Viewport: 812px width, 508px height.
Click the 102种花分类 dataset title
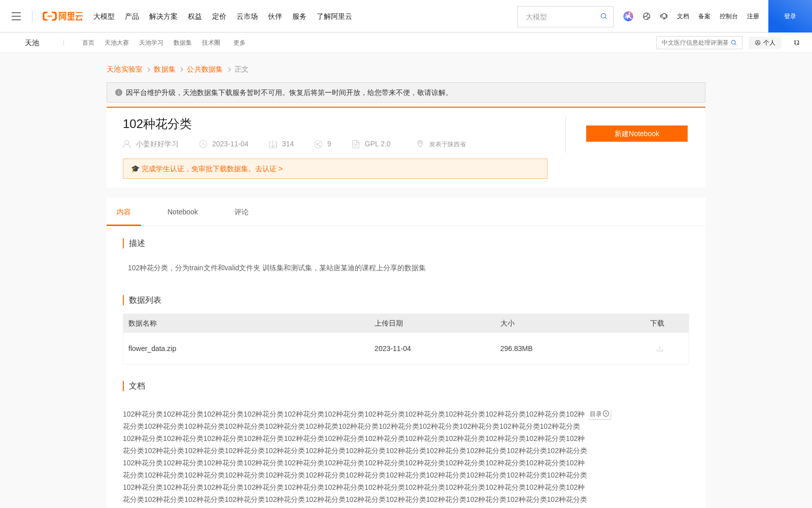point(157,124)
